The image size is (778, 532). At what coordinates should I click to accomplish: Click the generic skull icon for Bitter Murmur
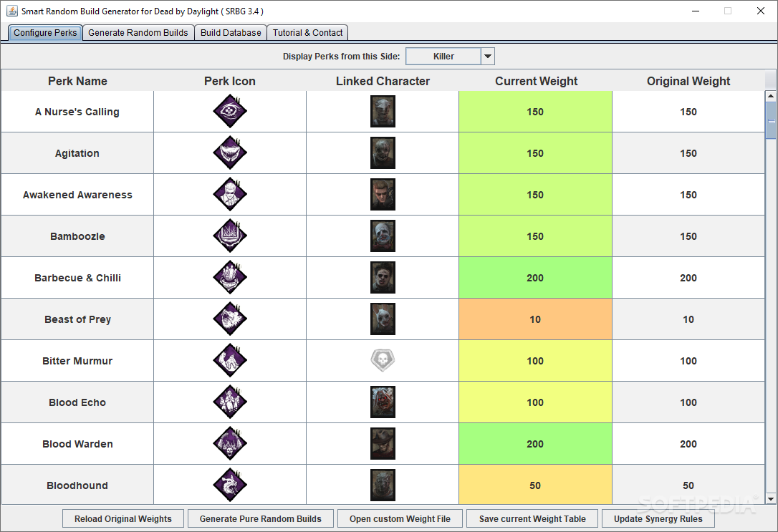[383, 360]
